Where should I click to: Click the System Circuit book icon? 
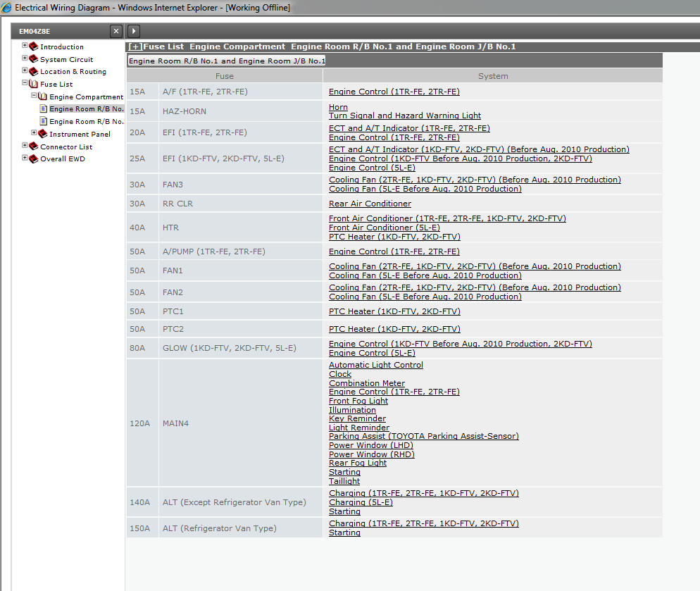click(x=33, y=59)
